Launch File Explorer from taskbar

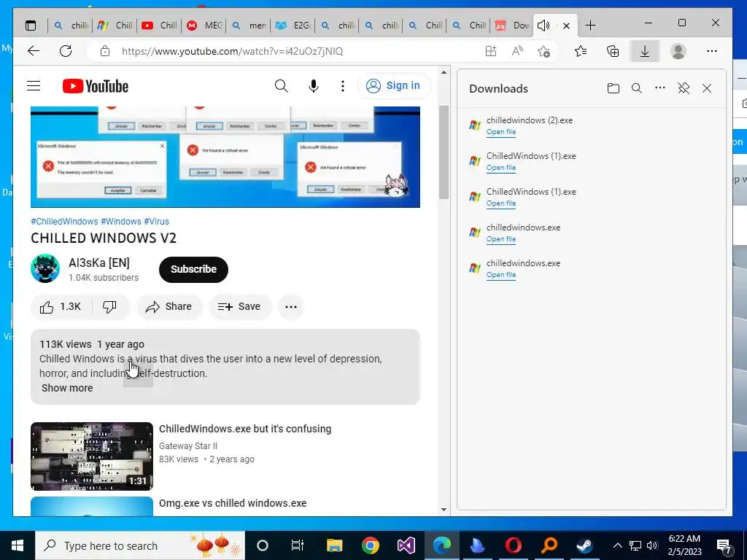click(334, 545)
